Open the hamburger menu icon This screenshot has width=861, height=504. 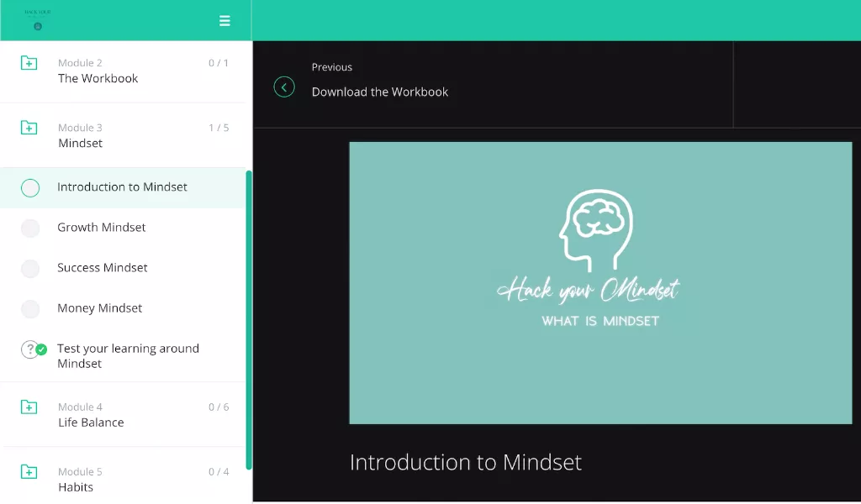click(224, 21)
